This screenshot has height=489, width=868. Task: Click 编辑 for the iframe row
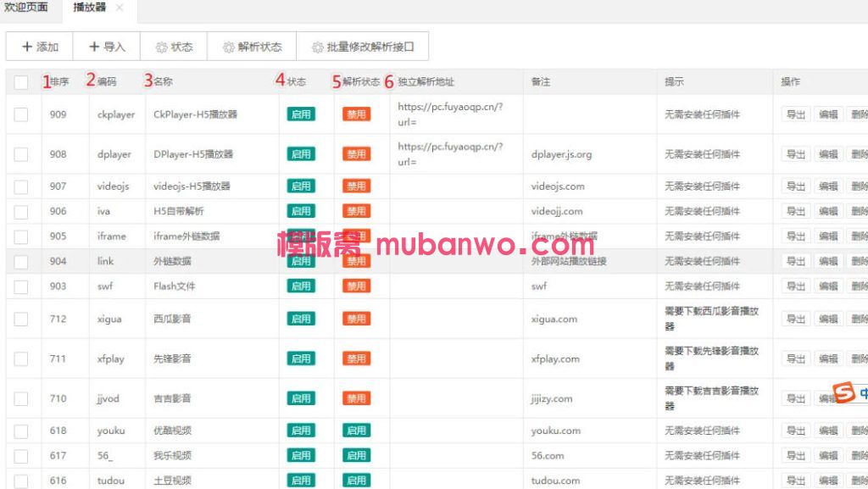tap(828, 236)
